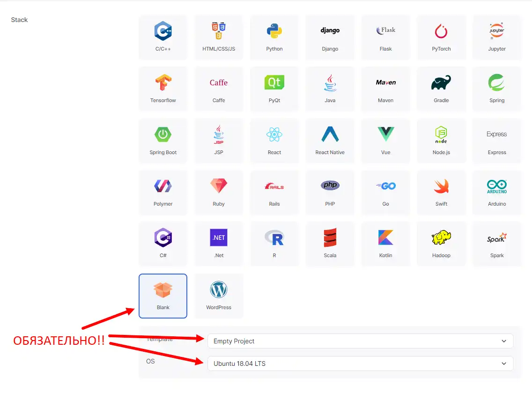Select the Node.js stack
This screenshot has height=393, width=532.
click(441, 141)
